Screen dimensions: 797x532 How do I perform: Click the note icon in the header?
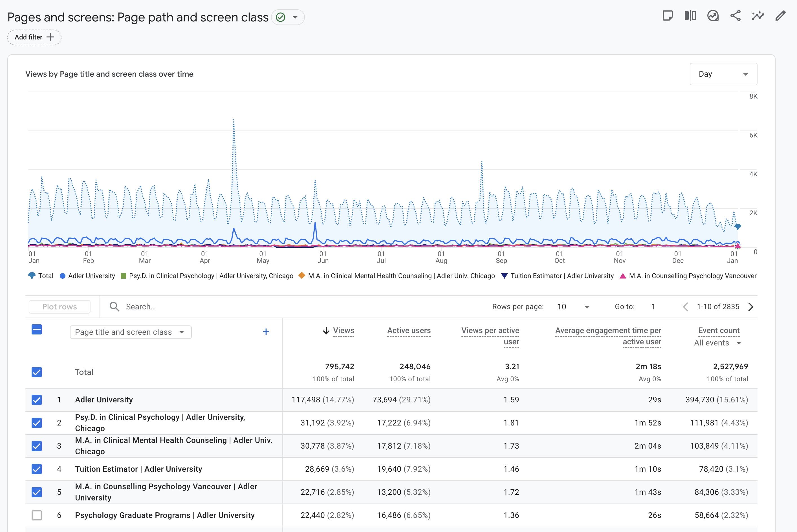tap(668, 16)
